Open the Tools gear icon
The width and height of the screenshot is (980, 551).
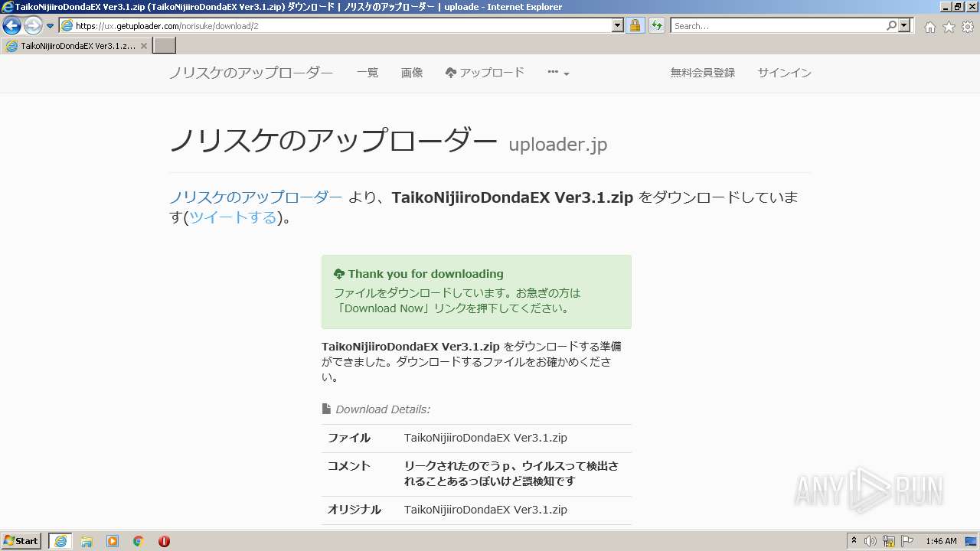click(x=968, y=27)
